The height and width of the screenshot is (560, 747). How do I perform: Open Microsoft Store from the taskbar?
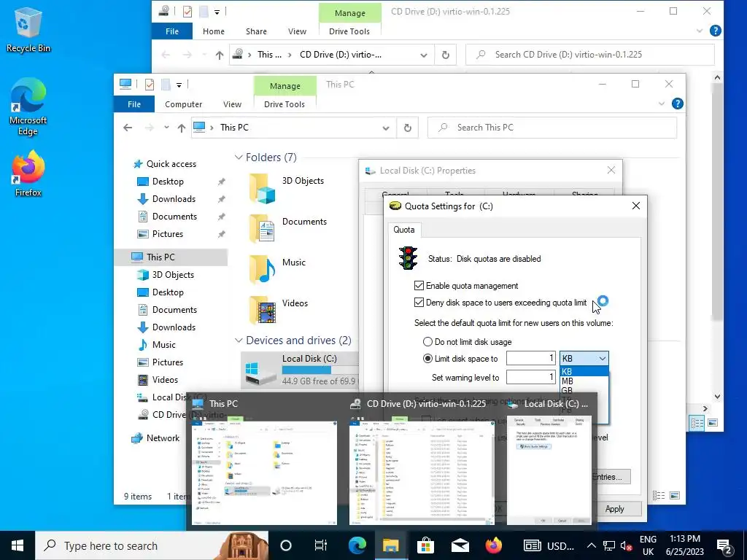425,545
